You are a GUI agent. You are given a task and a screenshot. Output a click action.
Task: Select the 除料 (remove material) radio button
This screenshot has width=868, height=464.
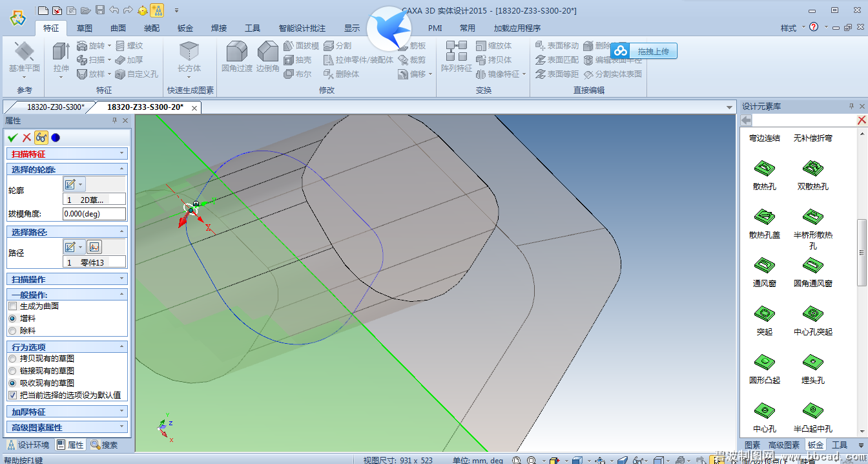12,331
